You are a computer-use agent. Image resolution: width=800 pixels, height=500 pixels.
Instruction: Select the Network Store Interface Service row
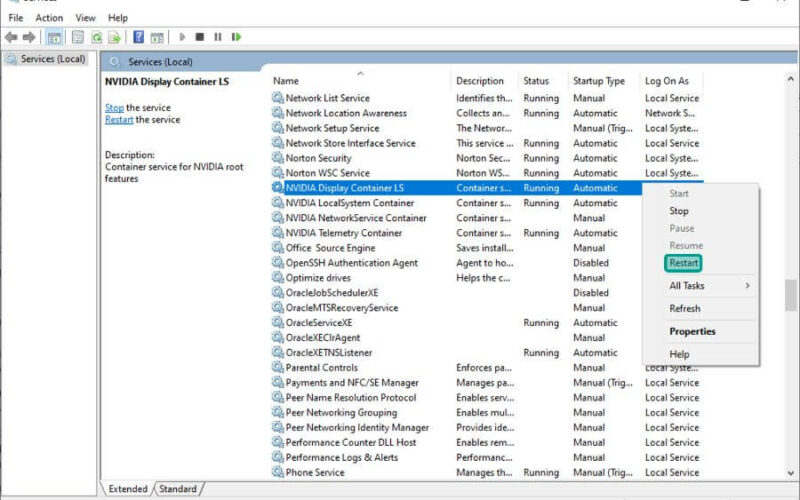(487, 143)
